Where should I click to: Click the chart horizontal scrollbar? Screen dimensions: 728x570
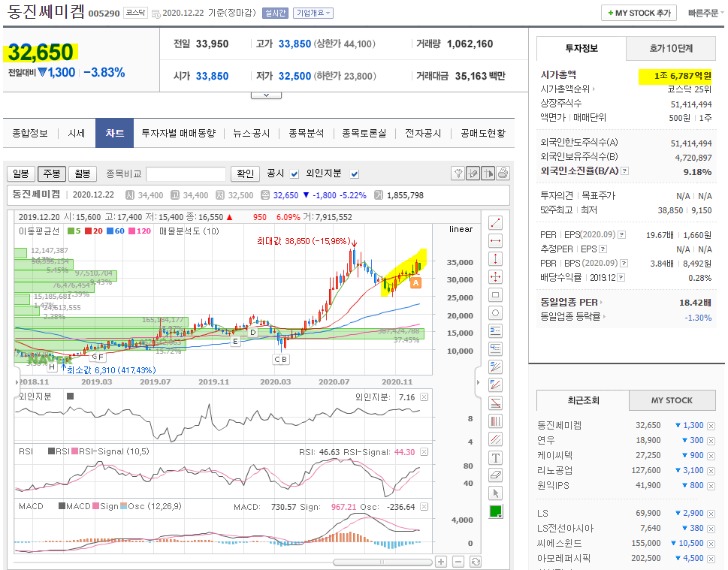pos(382,562)
